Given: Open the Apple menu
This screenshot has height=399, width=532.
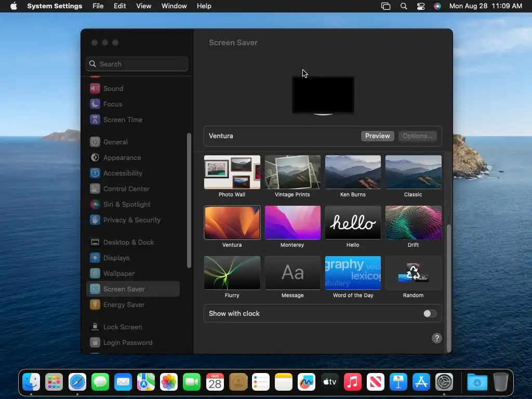Looking at the screenshot, I should 14,6.
